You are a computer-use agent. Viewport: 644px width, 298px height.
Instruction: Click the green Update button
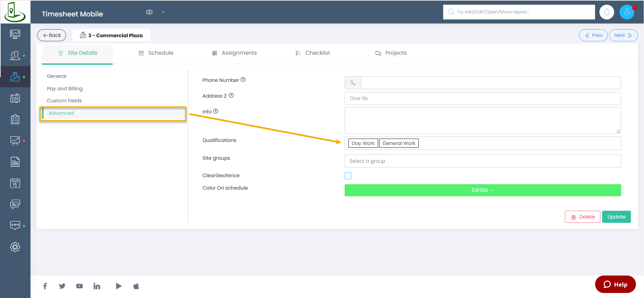[617, 217]
